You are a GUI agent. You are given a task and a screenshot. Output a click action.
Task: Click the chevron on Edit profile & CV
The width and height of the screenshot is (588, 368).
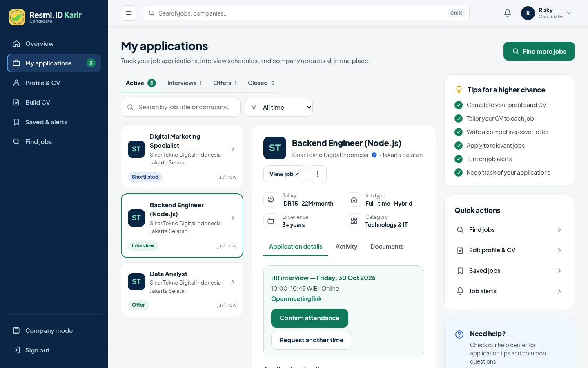559,250
